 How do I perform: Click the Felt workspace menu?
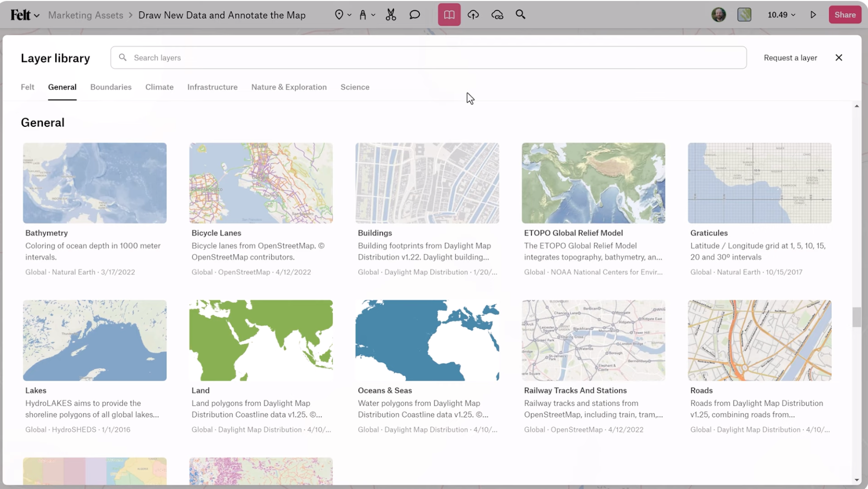(22, 15)
